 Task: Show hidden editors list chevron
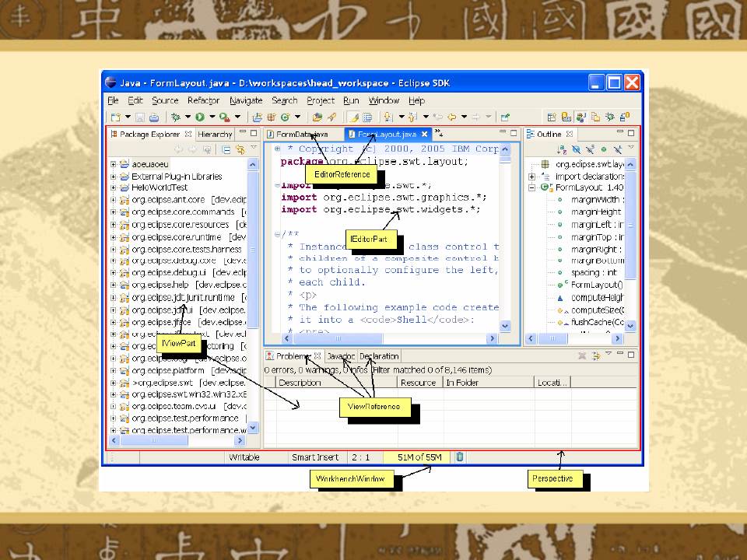(439, 133)
